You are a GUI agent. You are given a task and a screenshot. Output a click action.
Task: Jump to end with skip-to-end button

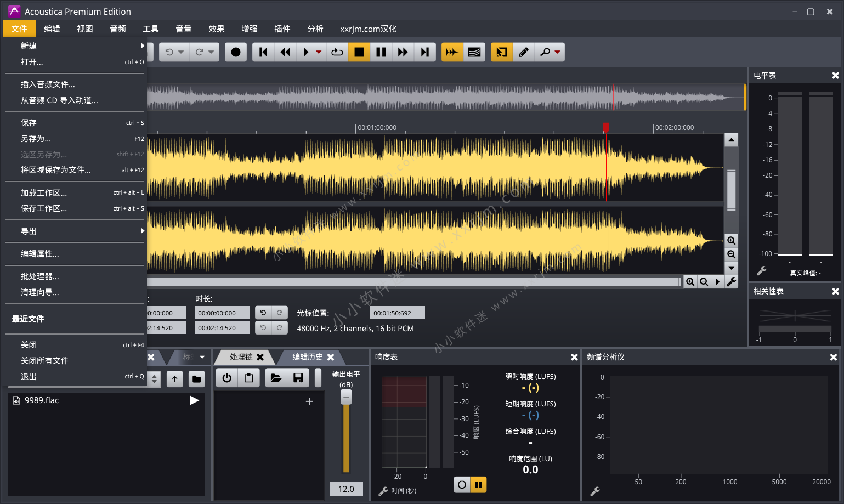425,52
